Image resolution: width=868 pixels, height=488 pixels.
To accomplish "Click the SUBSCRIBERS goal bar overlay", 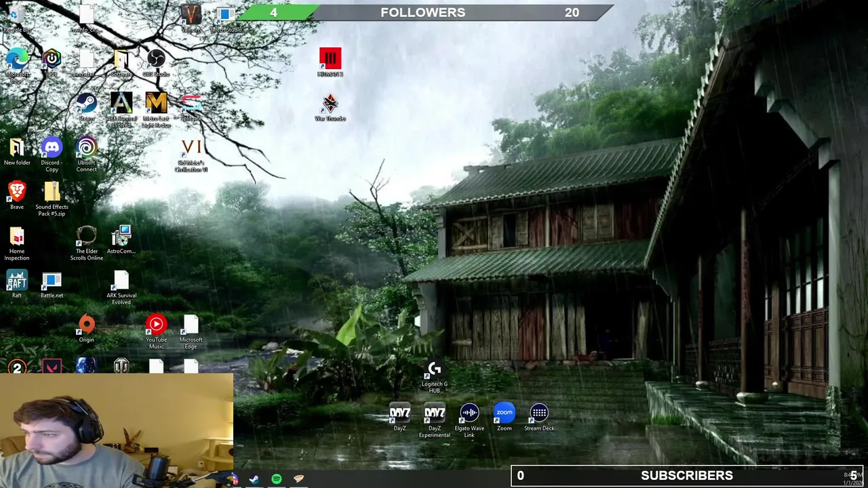I will coord(686,476).
